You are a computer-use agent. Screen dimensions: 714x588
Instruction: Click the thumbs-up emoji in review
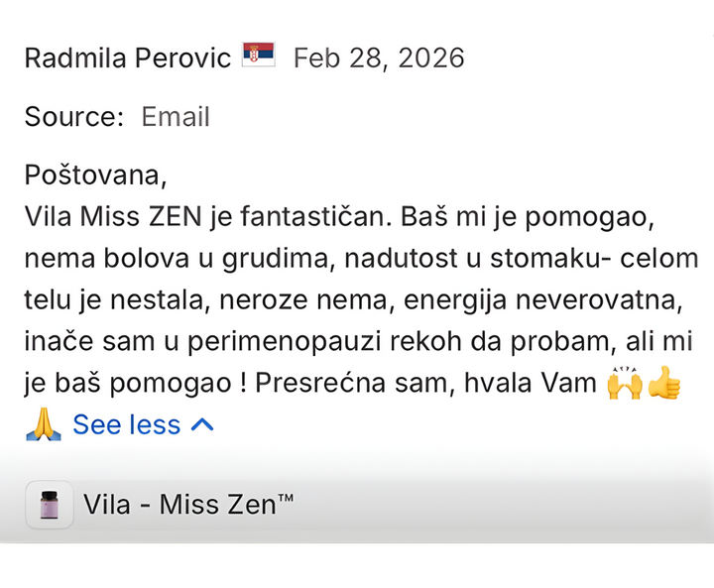pos(663,383)
